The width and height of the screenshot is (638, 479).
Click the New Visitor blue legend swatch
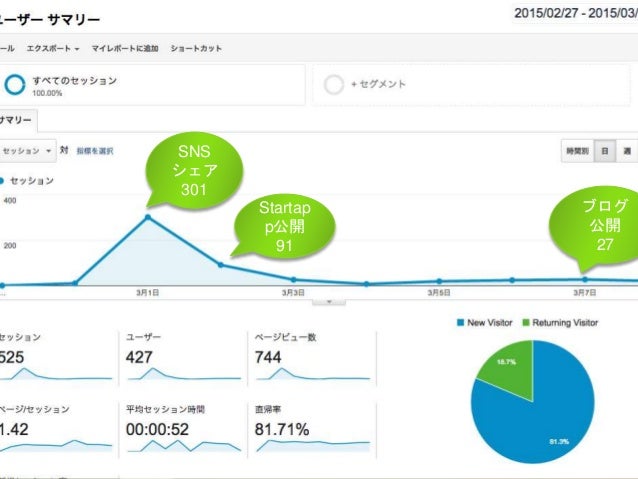[x=461, y=323]
